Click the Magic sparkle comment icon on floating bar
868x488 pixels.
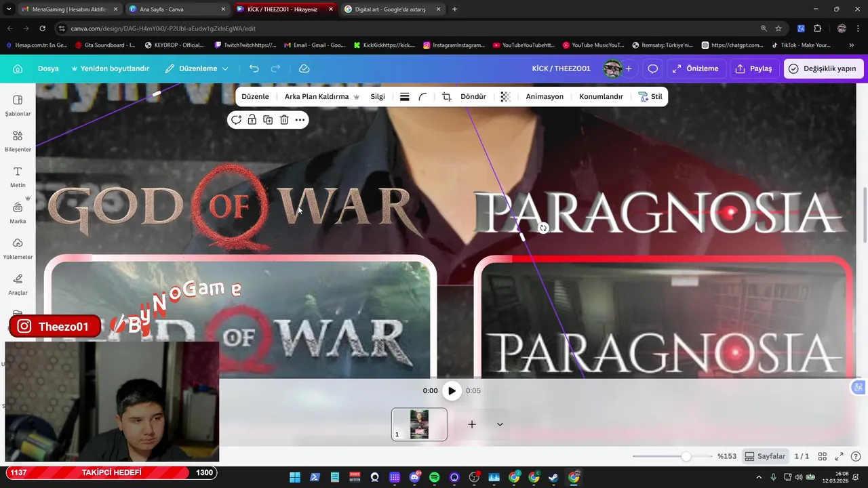click(236, 120)
